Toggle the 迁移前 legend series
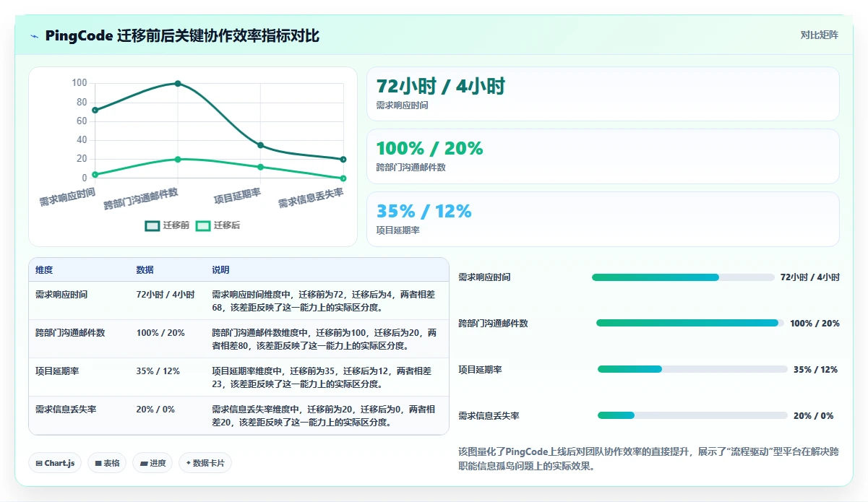The image size is (868, 502). (167, 225)
